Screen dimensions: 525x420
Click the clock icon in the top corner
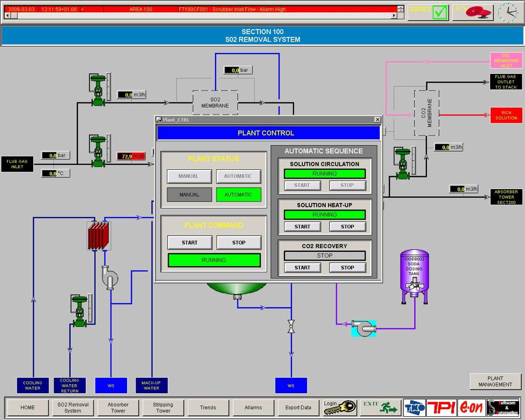click(x=507, y=12)
